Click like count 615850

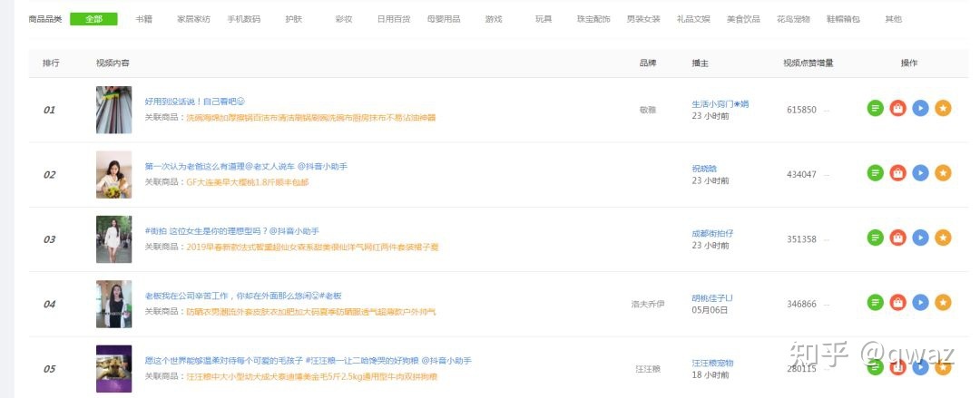801,110
